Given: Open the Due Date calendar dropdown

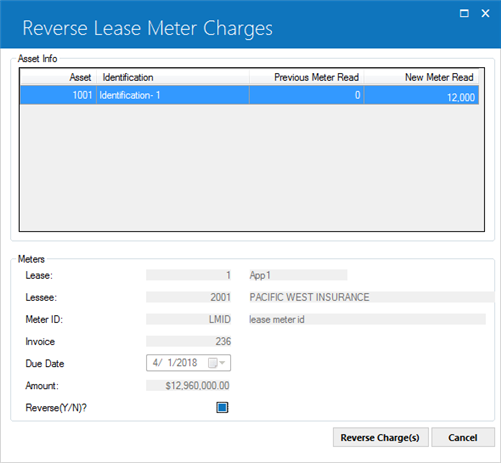Looking at the screenshot, I should tap(217, 363).
